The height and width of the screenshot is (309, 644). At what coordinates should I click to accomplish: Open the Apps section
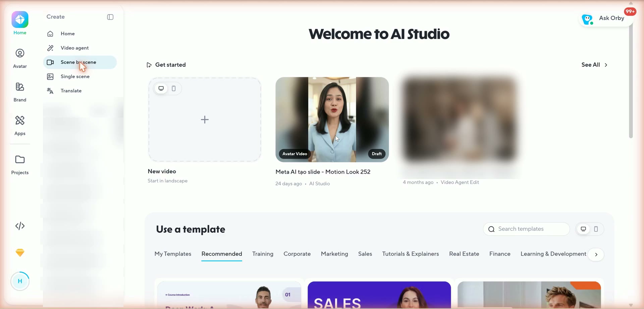(20, 126)
